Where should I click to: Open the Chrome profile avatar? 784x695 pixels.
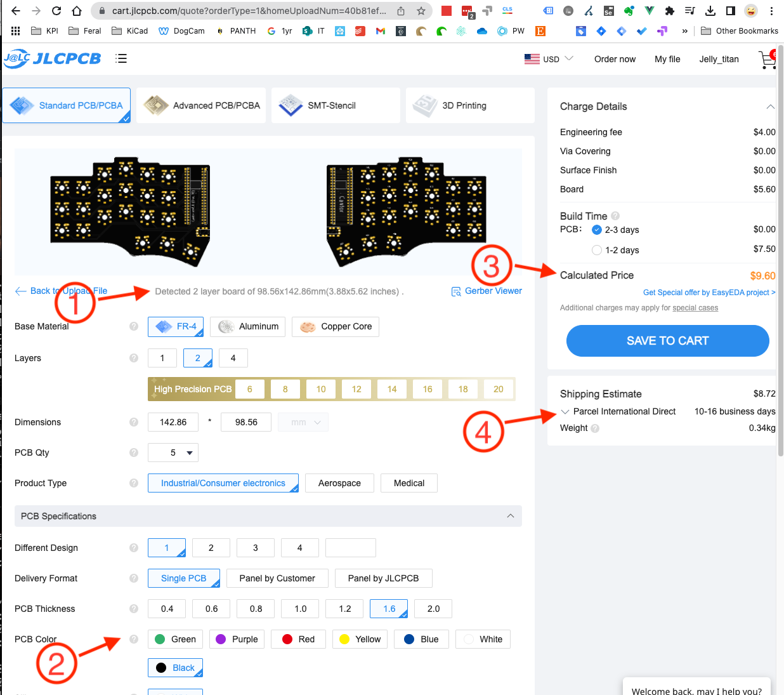(751, 11)
